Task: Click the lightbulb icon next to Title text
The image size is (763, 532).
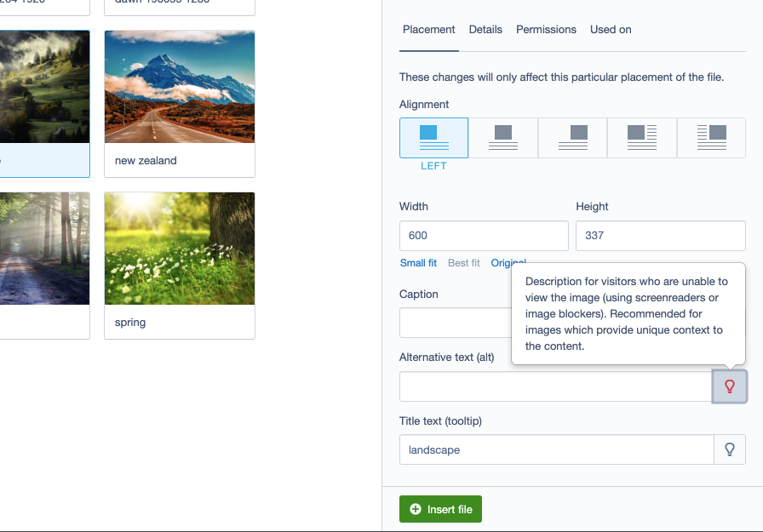Action: (x=729, y=449)
